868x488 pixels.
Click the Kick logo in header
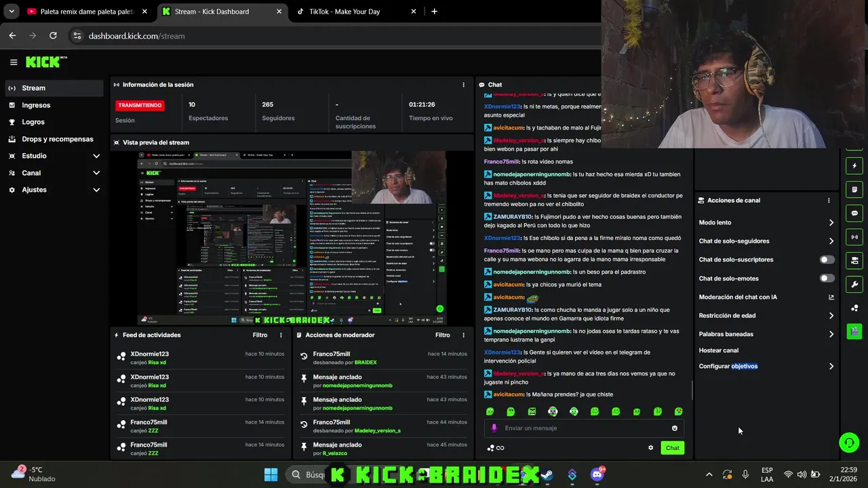pyautogui.click(x=47, y=62)
